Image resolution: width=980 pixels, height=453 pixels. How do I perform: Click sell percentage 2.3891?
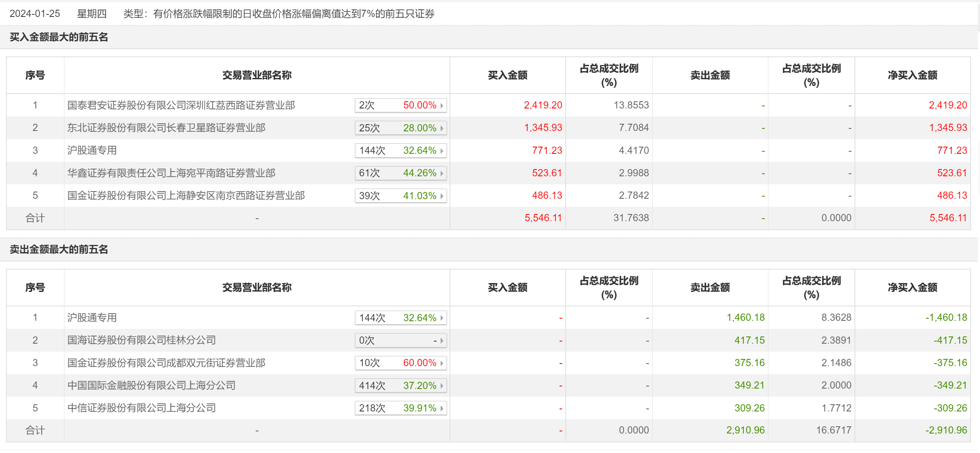point(836,340)
